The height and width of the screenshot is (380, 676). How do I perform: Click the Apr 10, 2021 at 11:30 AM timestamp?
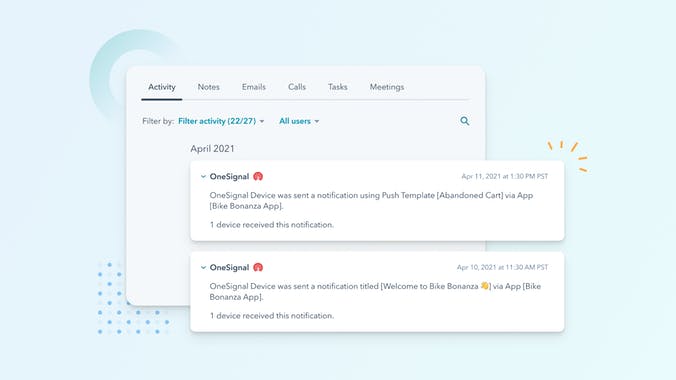[x=502, y=267]
